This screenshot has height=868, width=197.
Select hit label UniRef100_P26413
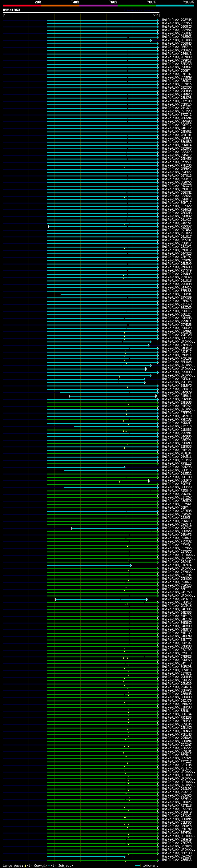click(177, 389)
